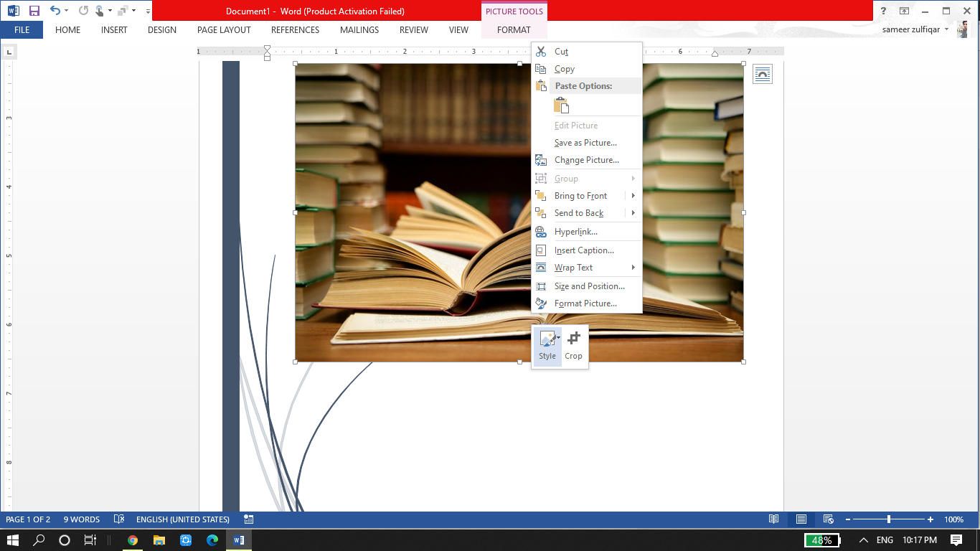Open the picture Style gallery from the mini toolbar
This screenshot has width=980, height=551.
547,346
